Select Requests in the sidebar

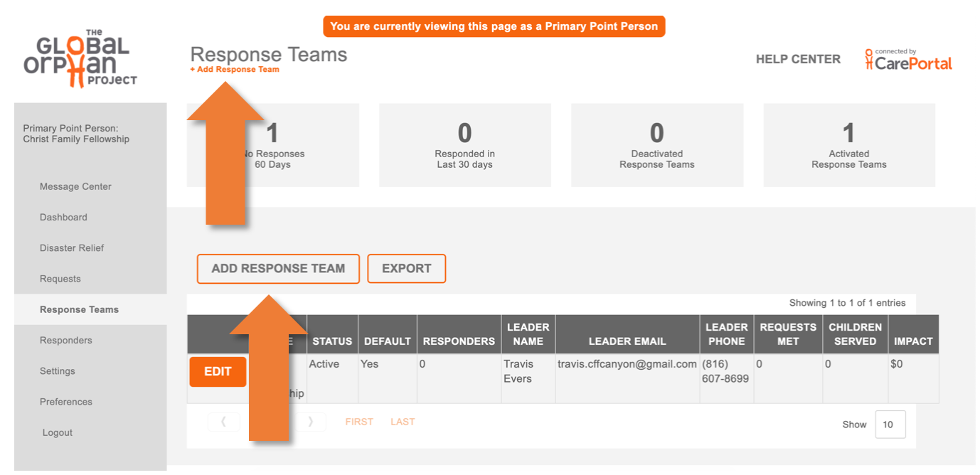(60, 279)
